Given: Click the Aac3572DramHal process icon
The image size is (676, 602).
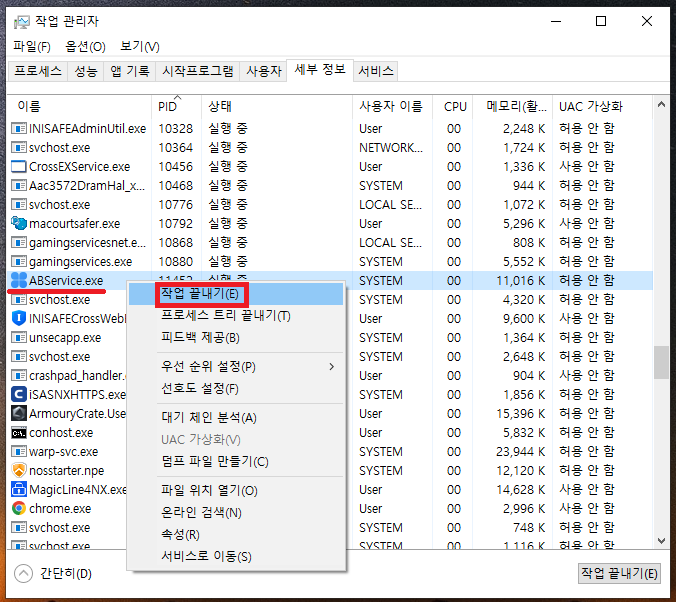Looking at the screenshot, I should tap(19, 185).
